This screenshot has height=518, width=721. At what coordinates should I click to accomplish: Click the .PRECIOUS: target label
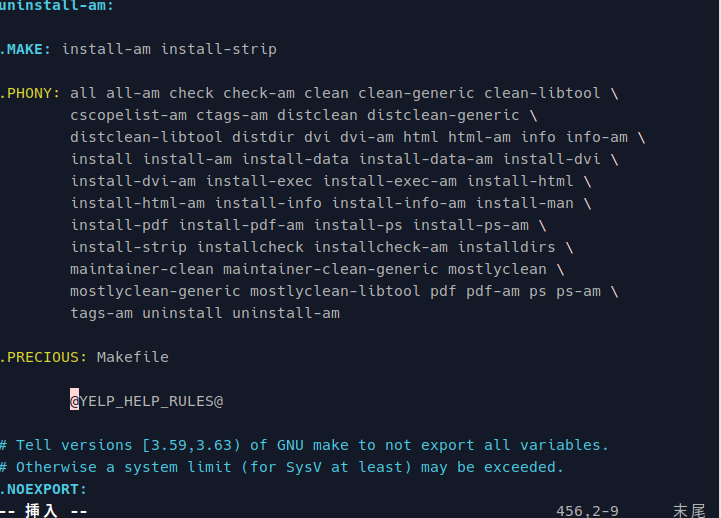tap(43, 357)
